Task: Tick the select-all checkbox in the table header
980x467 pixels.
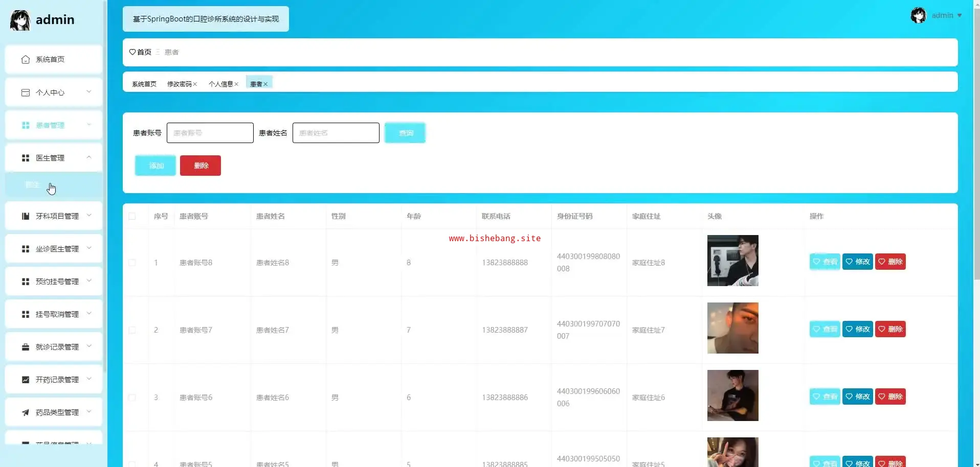Action: (132, 216)
